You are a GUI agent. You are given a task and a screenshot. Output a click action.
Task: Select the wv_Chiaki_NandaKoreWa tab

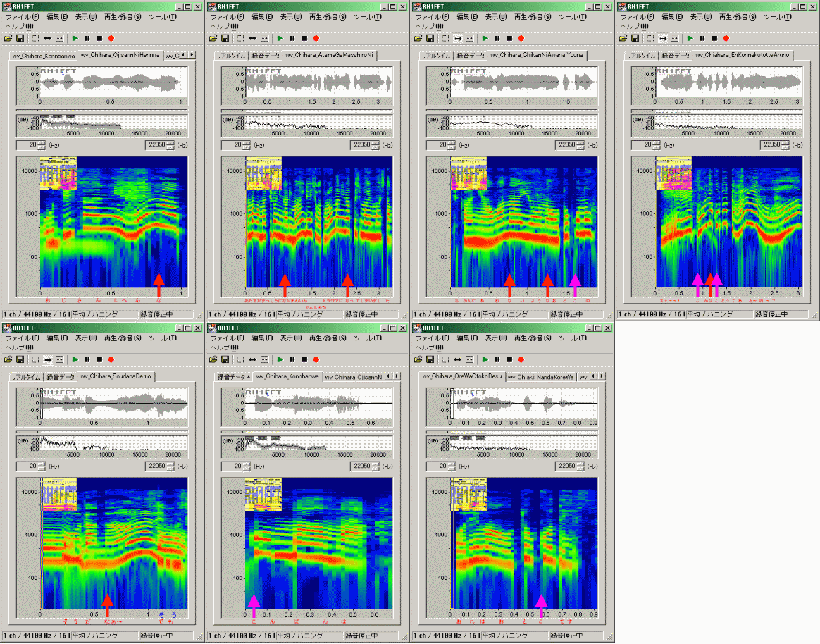point(540,377)
